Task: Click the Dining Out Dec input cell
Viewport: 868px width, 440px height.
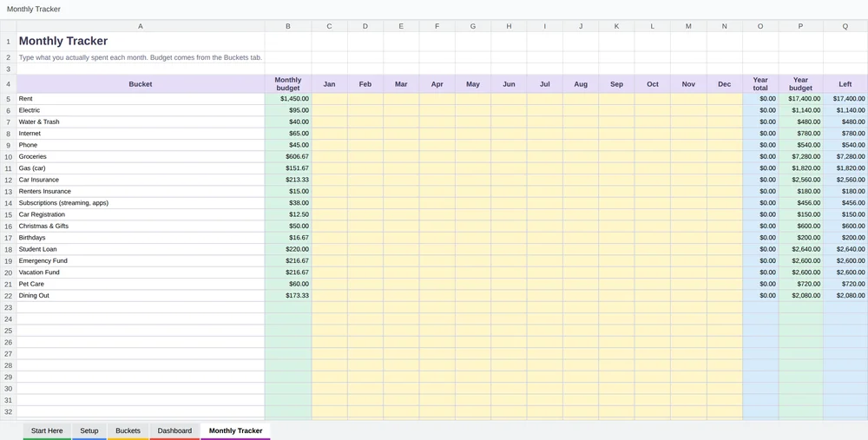Action: click(x=724, y=296)
